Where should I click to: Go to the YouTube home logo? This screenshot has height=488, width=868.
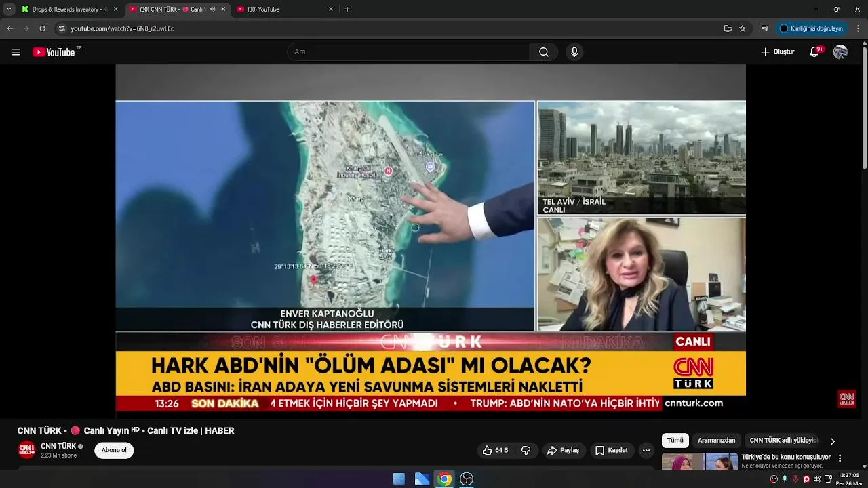[x=54, y=52]
